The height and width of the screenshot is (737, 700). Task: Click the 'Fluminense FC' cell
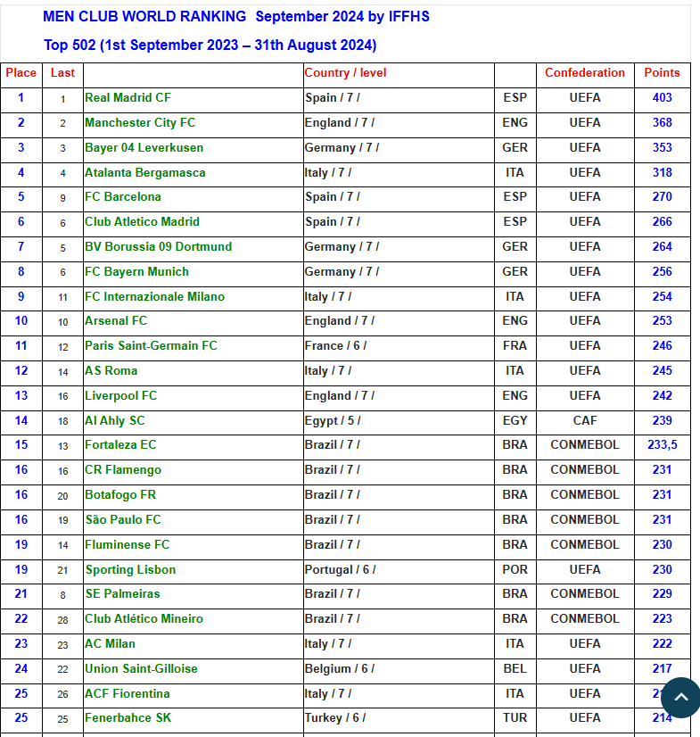(x=194, y=545)
